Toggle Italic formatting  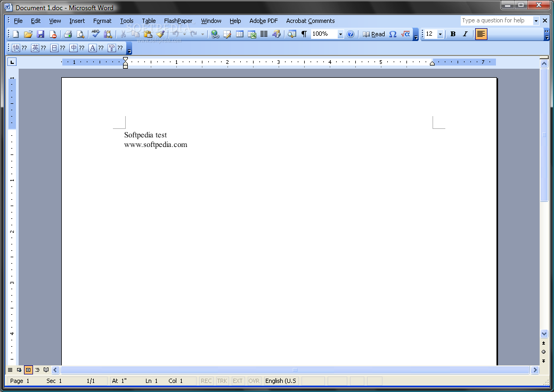coord(466,34)
